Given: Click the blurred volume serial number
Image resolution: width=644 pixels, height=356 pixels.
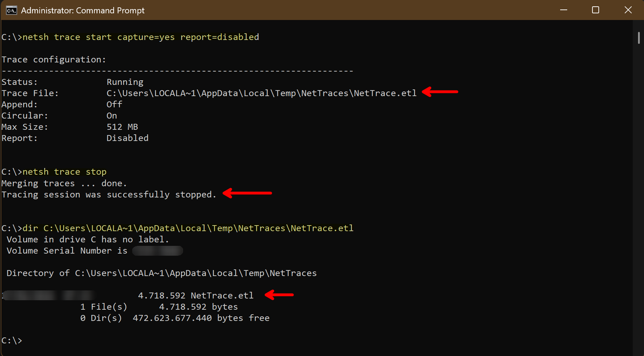Looking at the screenshot, I should click(x=157, y=251).
